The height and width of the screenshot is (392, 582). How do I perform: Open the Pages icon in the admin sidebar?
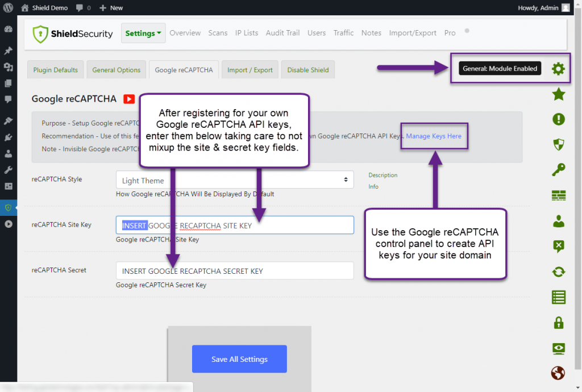[8, 84]
